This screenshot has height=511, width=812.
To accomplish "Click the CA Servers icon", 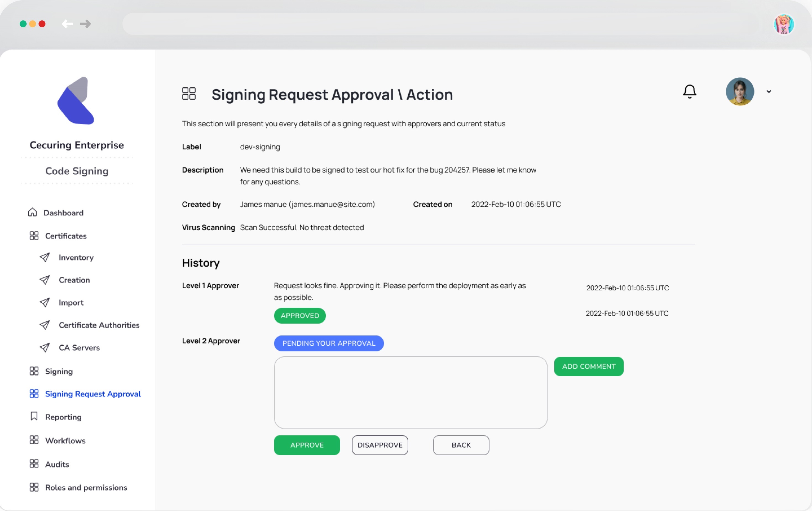I will pyautogui.click(x=45, y=348).
